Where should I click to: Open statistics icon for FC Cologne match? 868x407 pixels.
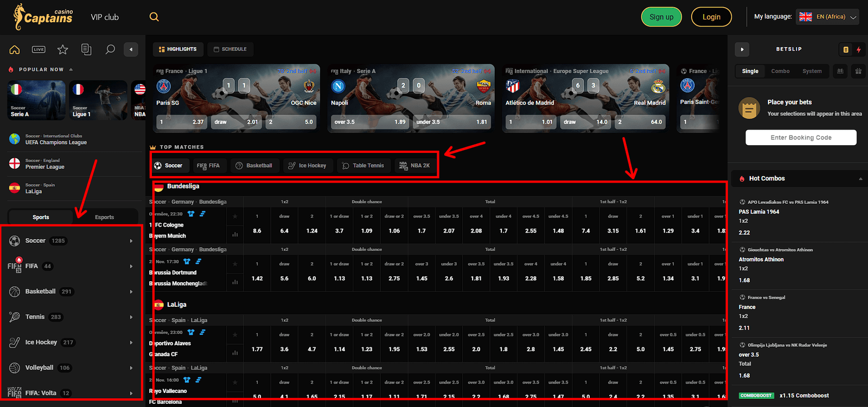(x=235, y=235)
